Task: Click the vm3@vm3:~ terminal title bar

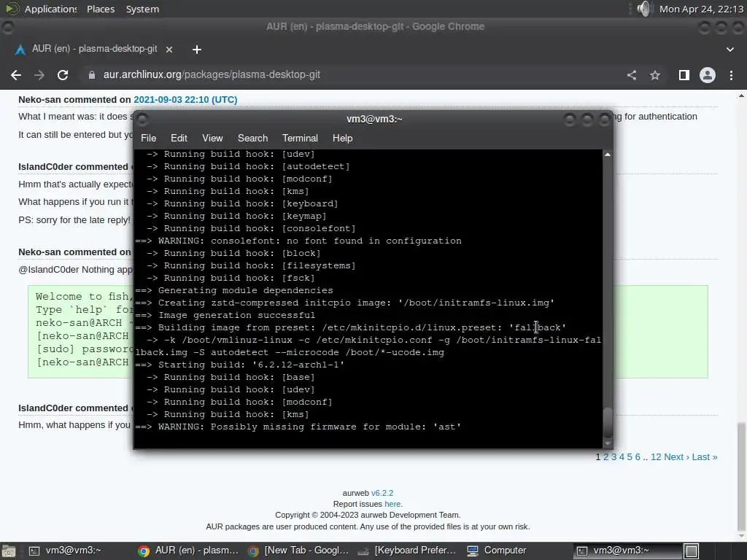Action: point(374,119)
